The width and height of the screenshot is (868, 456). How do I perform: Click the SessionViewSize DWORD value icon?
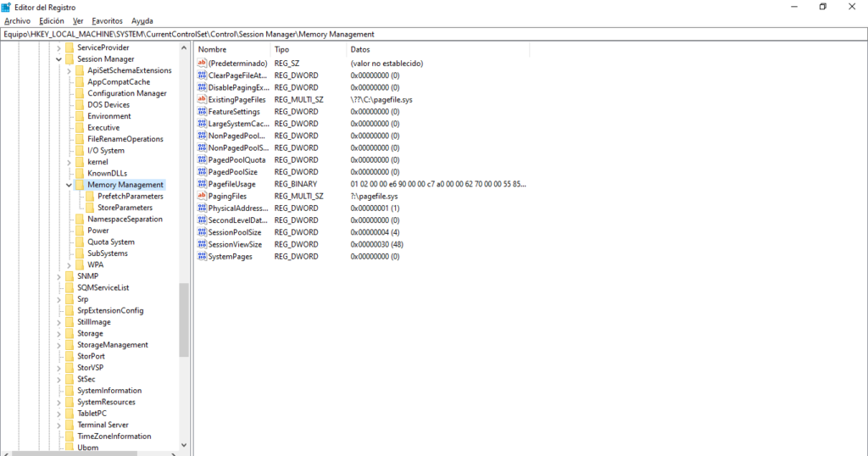202,244
